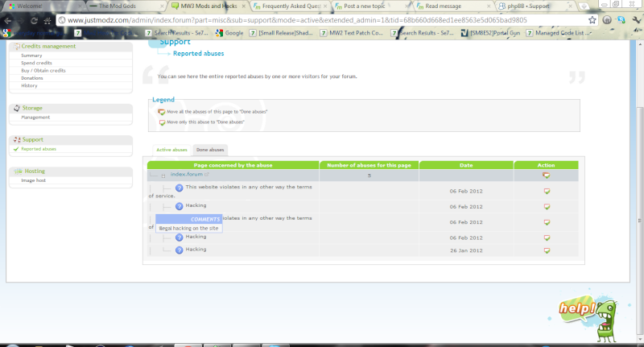
Task: Click the '26 Jan 2012' date cell
Action: (x=466, y=250)
